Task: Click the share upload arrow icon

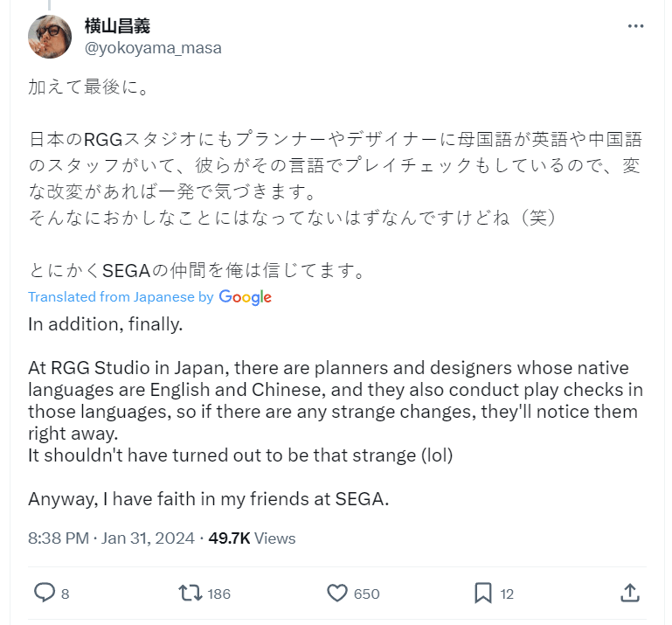Action: point(630,594)
